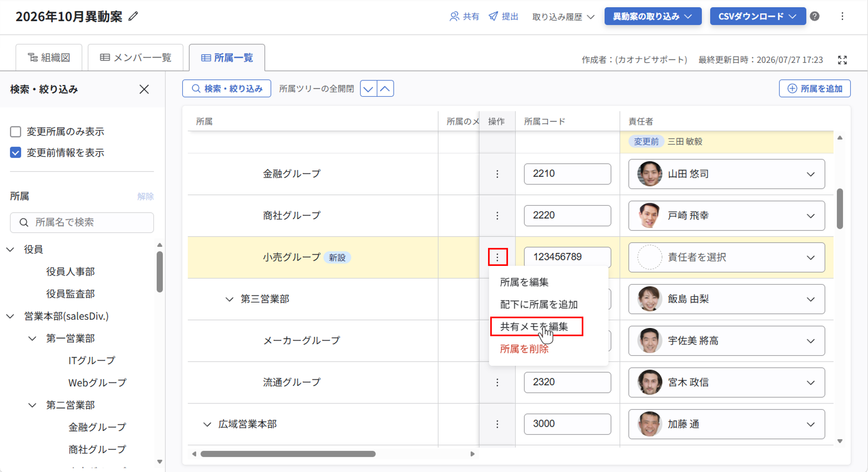868x472 pixels.
Task: Collapse the 広域営業本部 row in the table
Action: [207, 424]
